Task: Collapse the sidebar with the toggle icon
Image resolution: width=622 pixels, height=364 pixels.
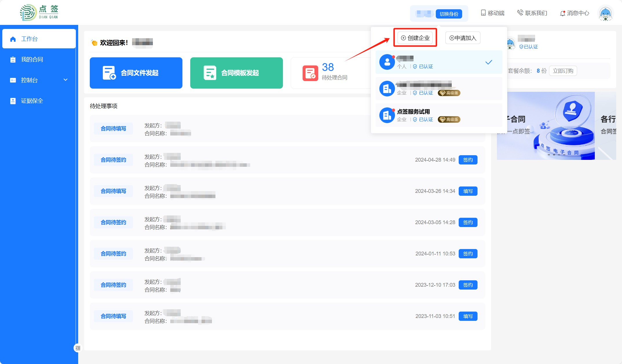Action: [78, 348]
